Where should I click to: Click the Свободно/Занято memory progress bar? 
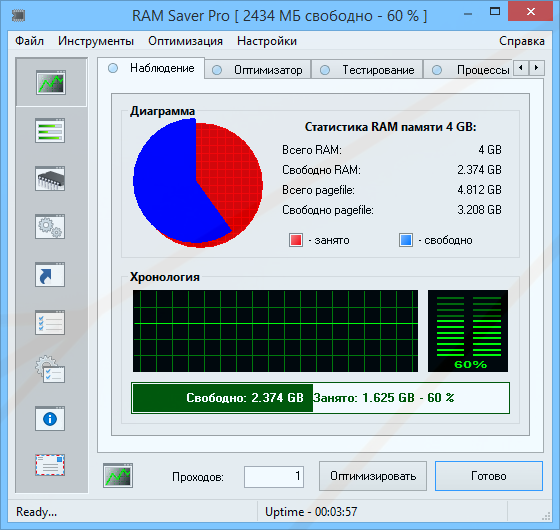pyautogui.click(x=320, y=398)
